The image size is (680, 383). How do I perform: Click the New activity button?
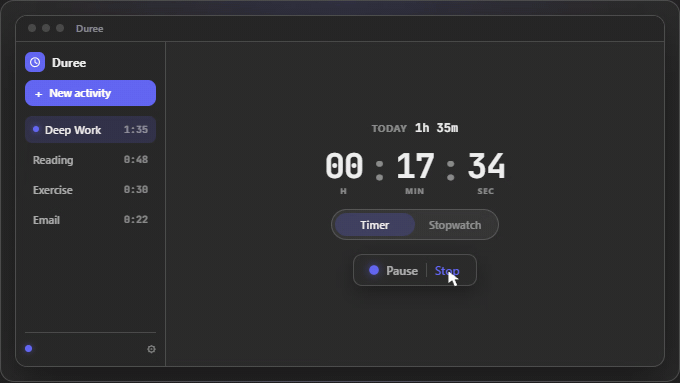pos(90,93)
